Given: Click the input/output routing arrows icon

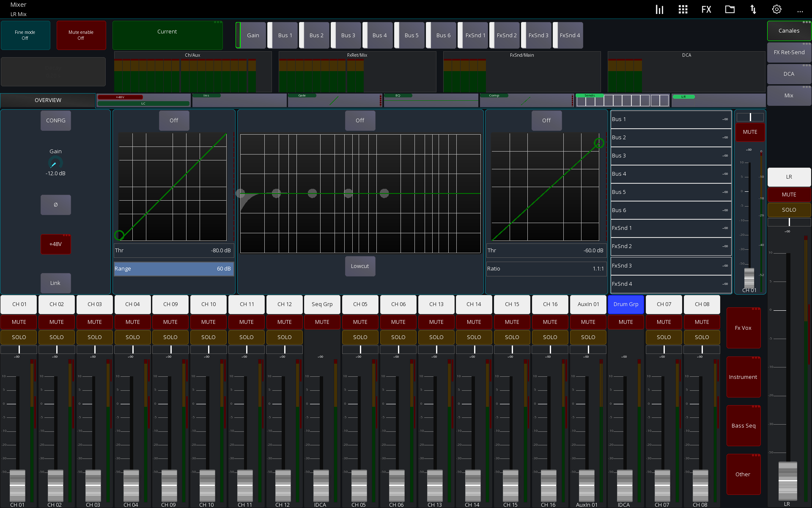Looking at the screenshot, I should (753, 9).
